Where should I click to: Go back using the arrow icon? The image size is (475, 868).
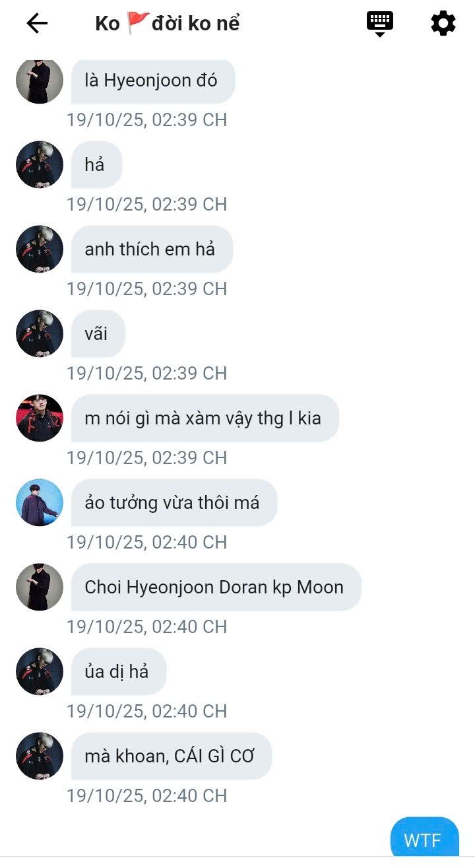click(37, 24)
